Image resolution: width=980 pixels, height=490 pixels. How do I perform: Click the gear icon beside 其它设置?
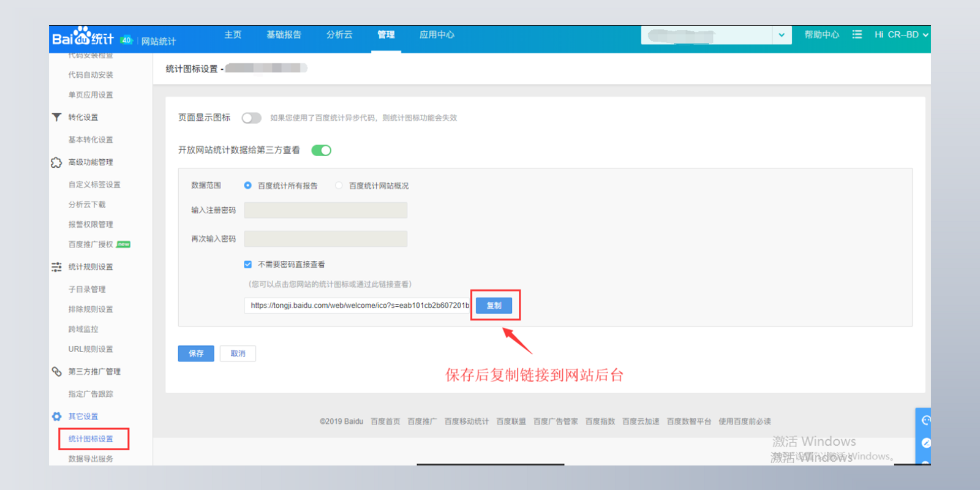56,417
